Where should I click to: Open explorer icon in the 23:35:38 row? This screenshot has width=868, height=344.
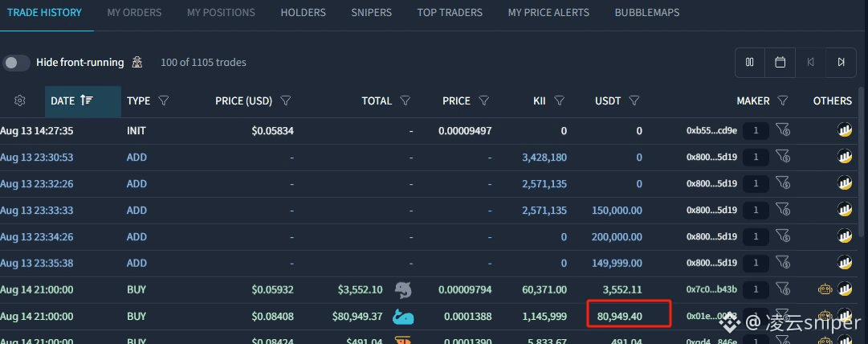pos(845,262)
